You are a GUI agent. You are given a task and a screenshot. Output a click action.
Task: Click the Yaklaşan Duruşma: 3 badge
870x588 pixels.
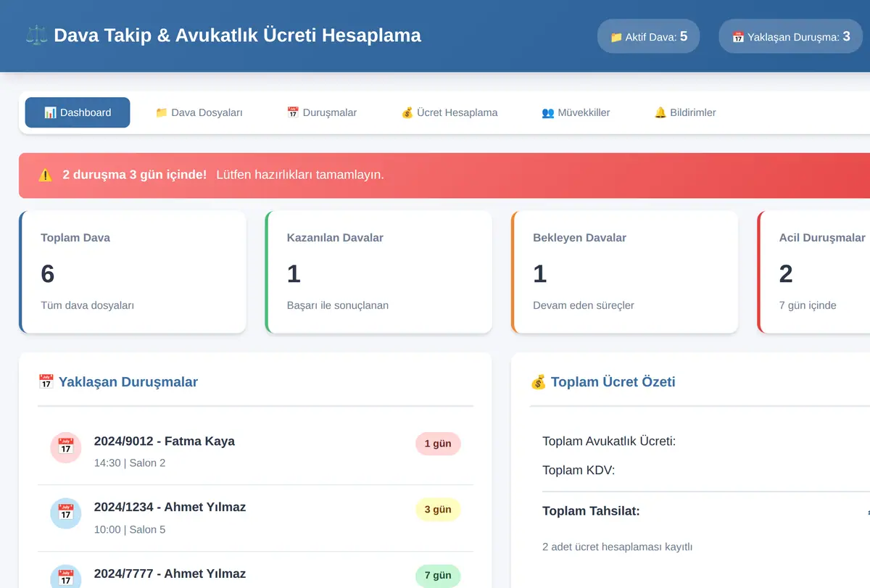pos(791,36)
